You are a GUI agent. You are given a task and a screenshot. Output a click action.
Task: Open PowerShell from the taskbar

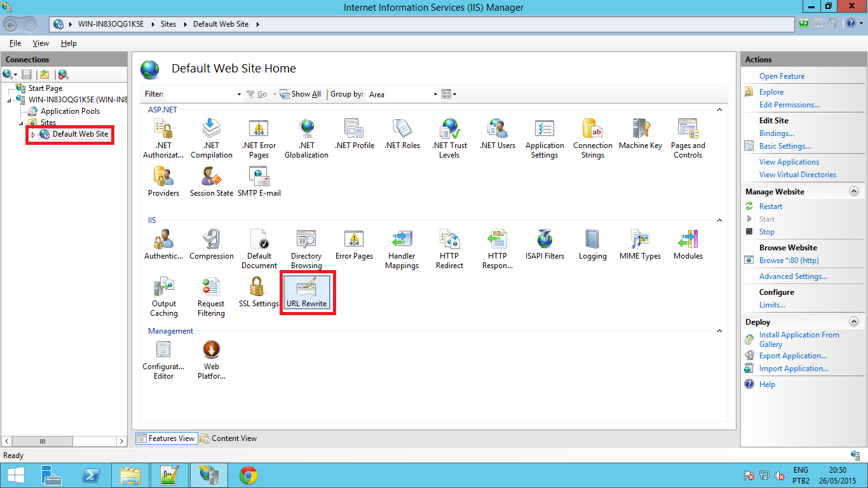pos(92,475)
